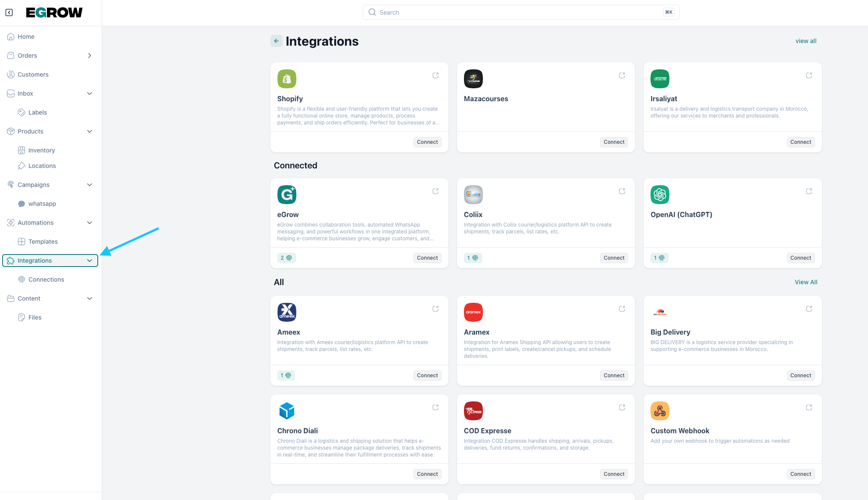Collapse the Inbox sidebar section
This screenshot has height=500, width=868.
click(90, 93)
